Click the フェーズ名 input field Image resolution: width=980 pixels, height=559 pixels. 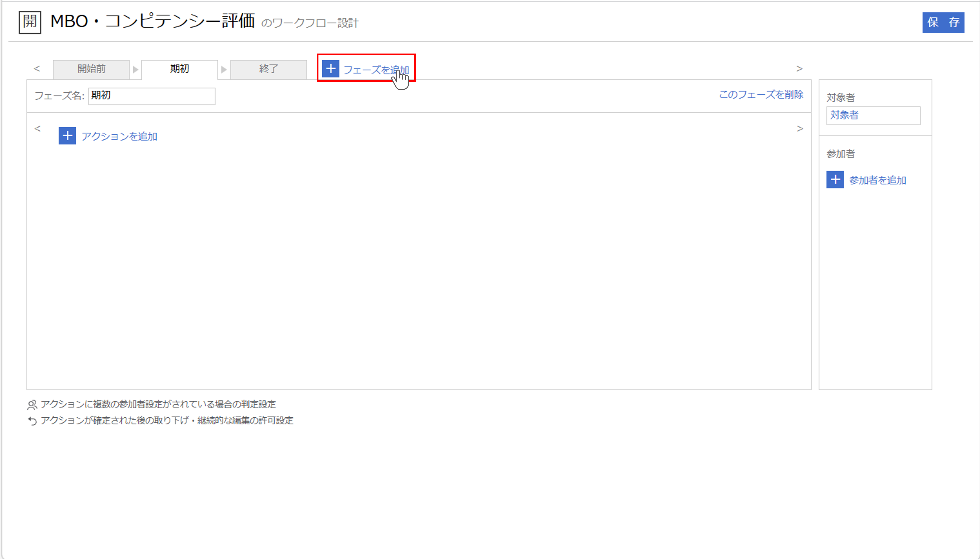pyautogui.click(x=152, y=96)
